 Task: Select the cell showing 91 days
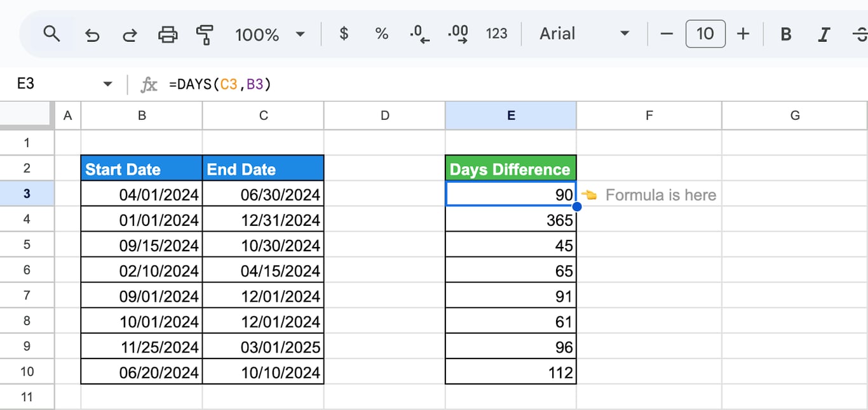point(511,296)
